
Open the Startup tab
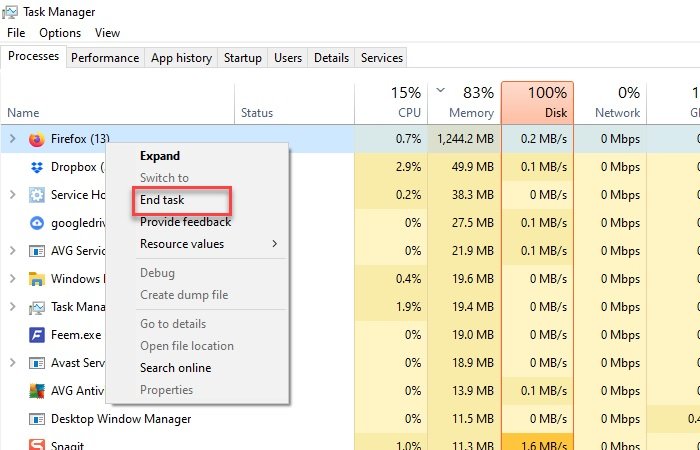[243, 58]
